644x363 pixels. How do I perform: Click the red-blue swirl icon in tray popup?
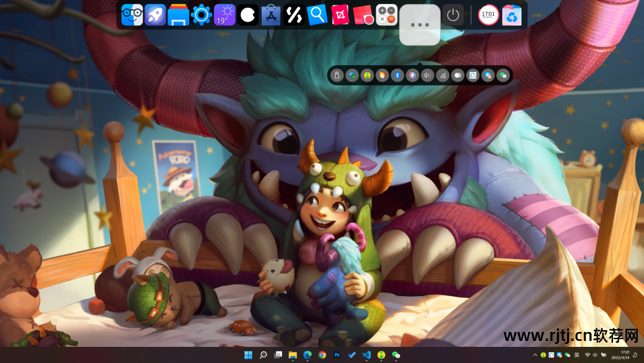pyautogui.click(x=413, y=75)
